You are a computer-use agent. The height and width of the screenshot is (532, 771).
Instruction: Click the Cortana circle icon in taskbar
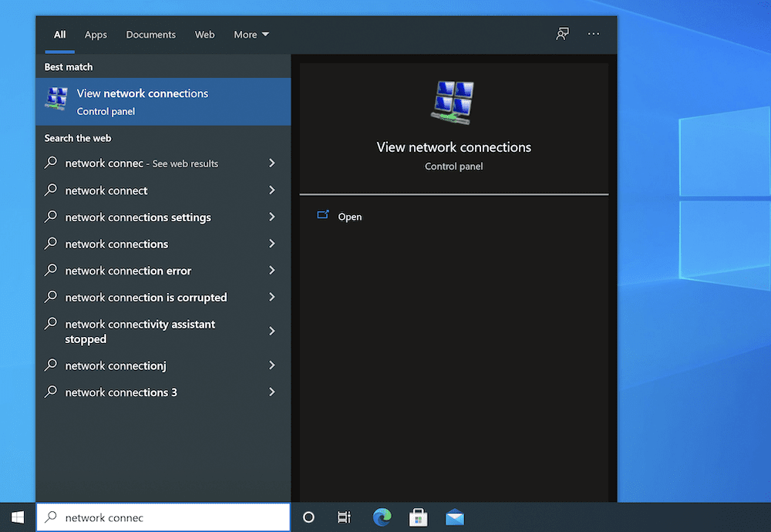309,517
